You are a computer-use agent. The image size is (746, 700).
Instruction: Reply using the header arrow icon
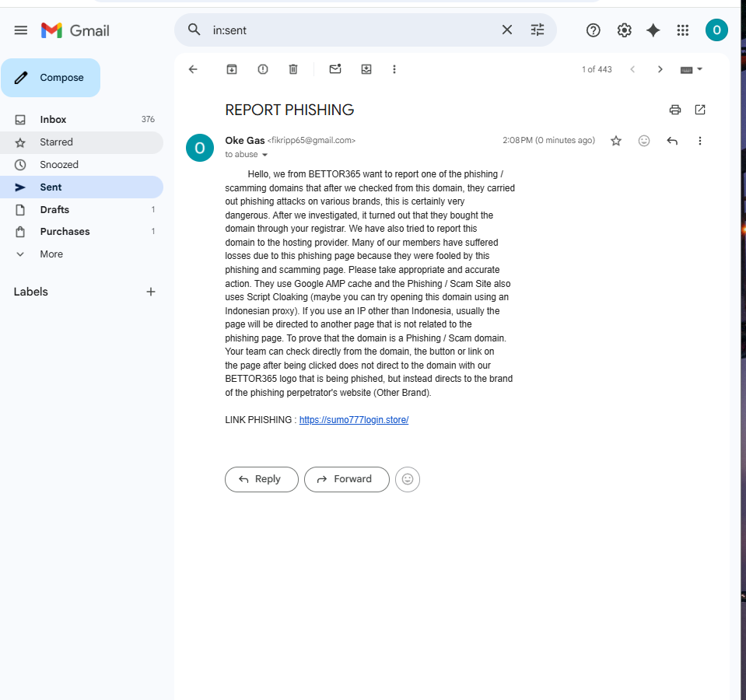coord(672,141)
